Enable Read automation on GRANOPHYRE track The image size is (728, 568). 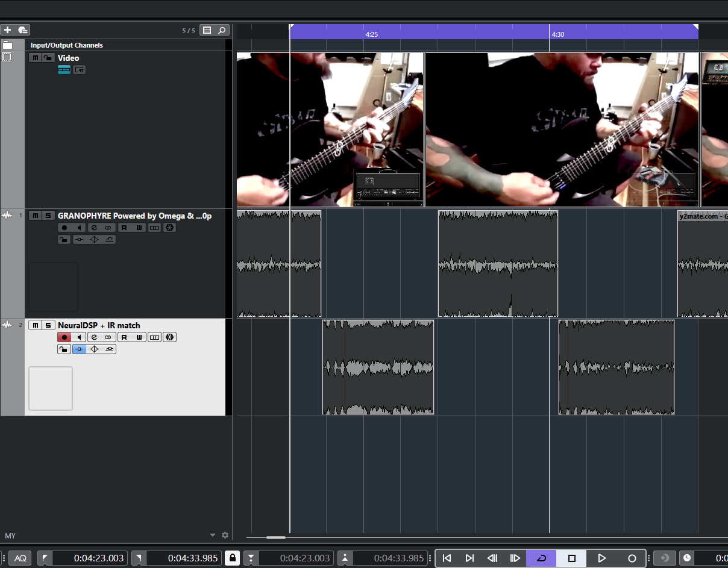124,228
